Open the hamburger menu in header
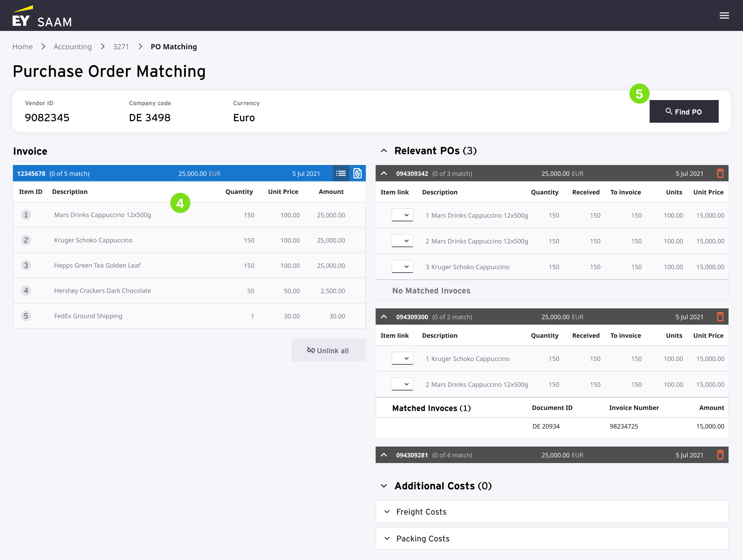Image resolution: width=743 pixels, height=560 pixels. click(724, 15)
